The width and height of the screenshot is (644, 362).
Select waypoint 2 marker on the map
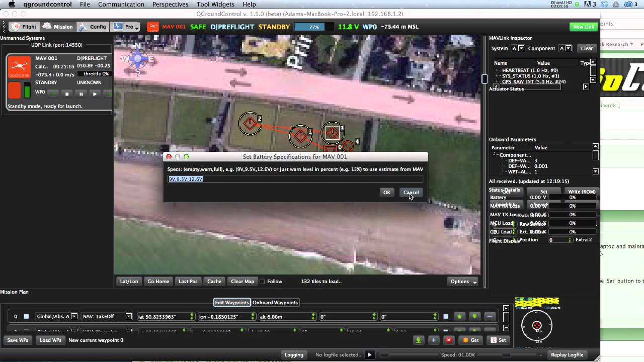coord(250,123)
